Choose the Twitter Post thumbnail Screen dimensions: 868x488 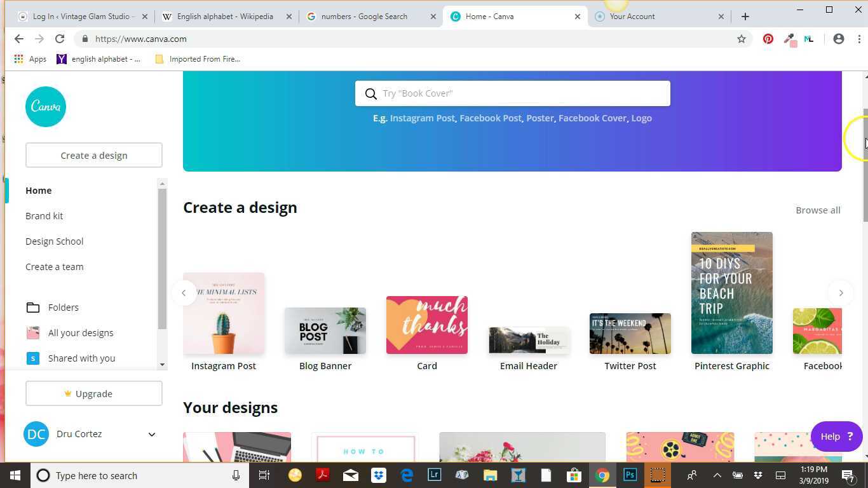[630, 334]
